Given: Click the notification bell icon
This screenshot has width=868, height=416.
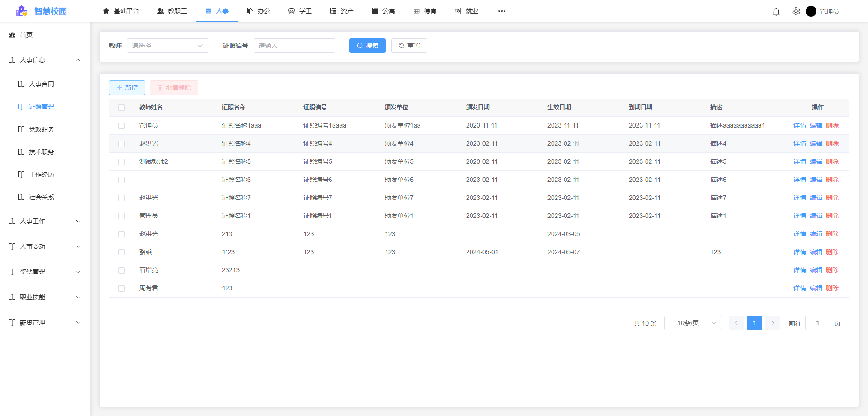Looking at the screenshot, I should pyautogui.click(x=776, y=11).
